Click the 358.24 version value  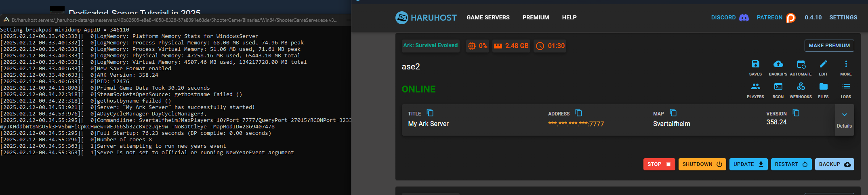pos(776,122)
